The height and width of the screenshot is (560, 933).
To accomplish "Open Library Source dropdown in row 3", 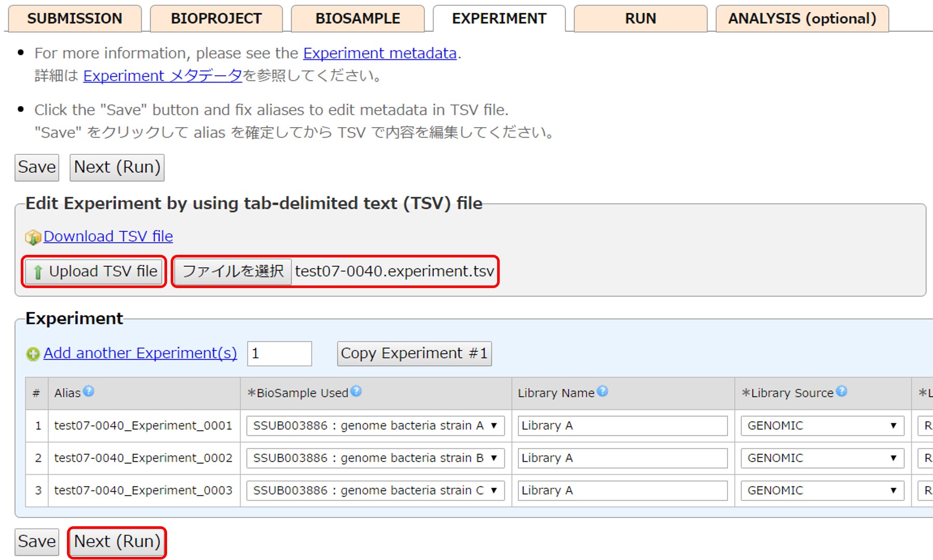I will (822, 490).
